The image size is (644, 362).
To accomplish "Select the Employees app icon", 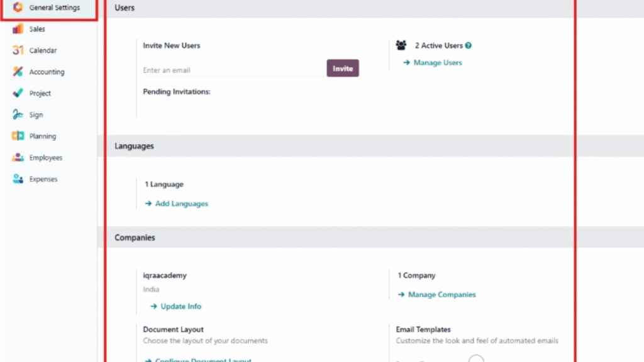I will (17, 157).
